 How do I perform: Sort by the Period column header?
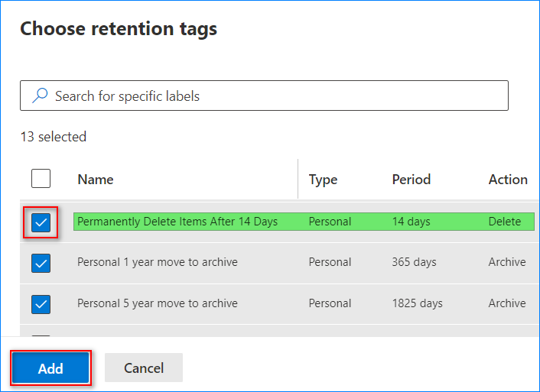coord(412,180)
